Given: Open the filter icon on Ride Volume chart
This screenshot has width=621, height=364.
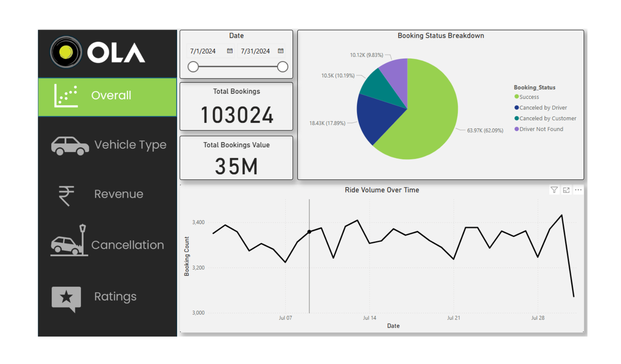Looking at the screenshot, I should (x=554, y=190).
